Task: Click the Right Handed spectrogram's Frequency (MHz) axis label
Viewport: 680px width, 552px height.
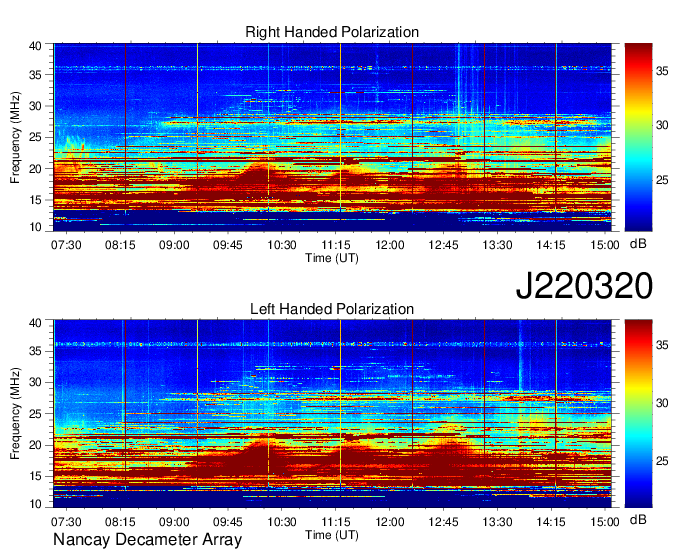Action: [15, 137]
